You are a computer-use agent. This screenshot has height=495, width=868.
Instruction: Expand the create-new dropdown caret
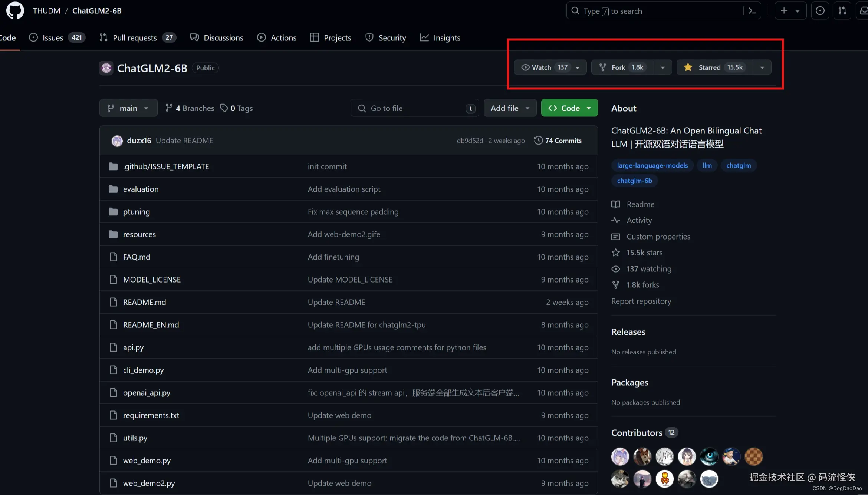pyautogui.click(x=798, y=11)
